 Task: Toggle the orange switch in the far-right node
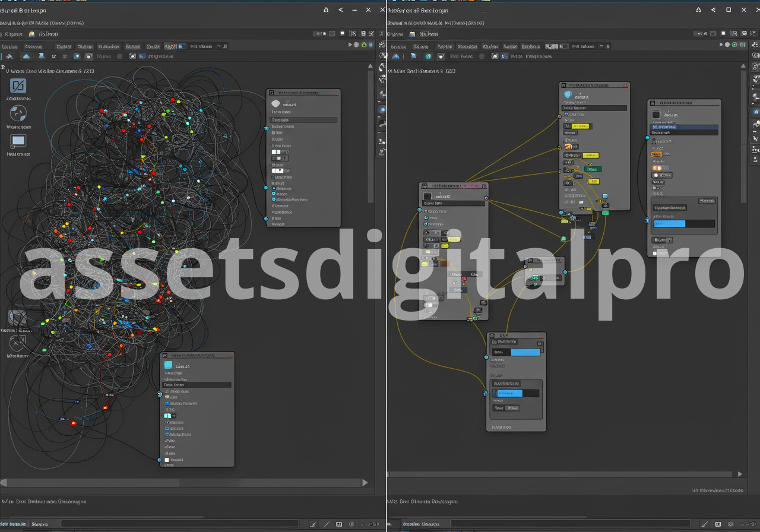click(x=657, y=168)
